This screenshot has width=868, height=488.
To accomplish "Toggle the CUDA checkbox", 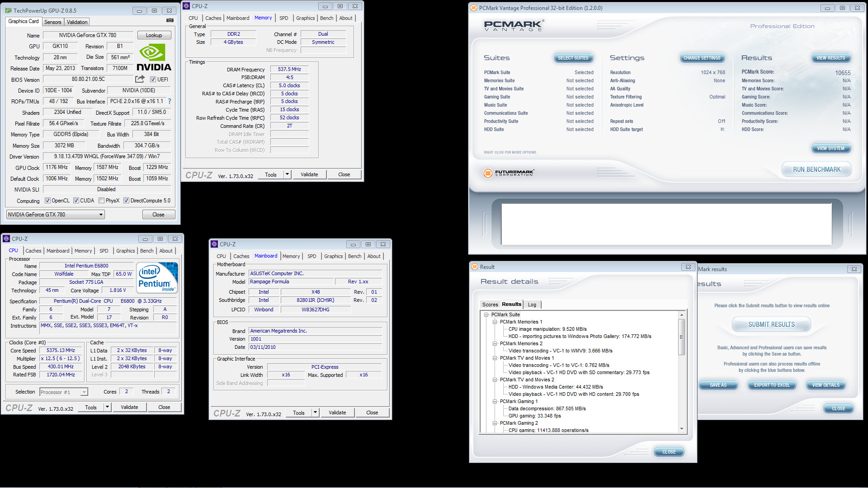I will 76,201.
